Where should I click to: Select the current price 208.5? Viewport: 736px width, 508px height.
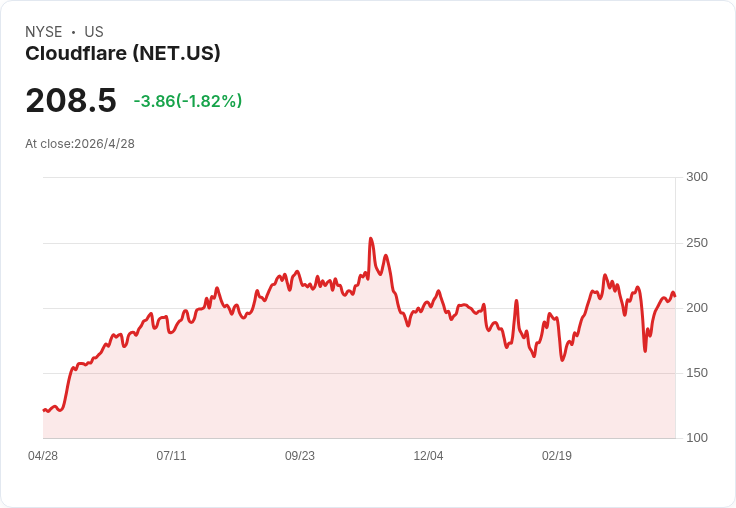(71, 100)
